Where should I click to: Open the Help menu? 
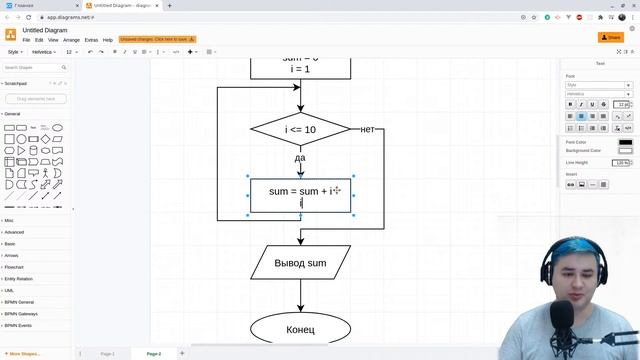pos(108,40)
